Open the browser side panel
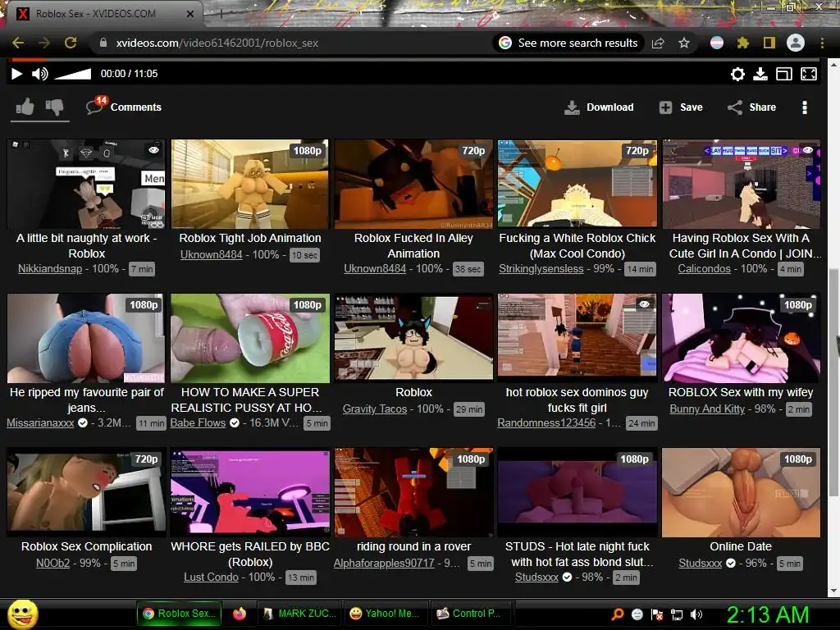 [x=769, y=43]
